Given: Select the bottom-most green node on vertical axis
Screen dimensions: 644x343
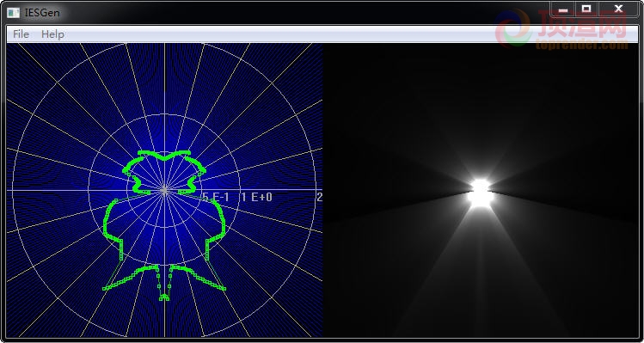Looking at the screenshot, I should [x=164, y=298].
